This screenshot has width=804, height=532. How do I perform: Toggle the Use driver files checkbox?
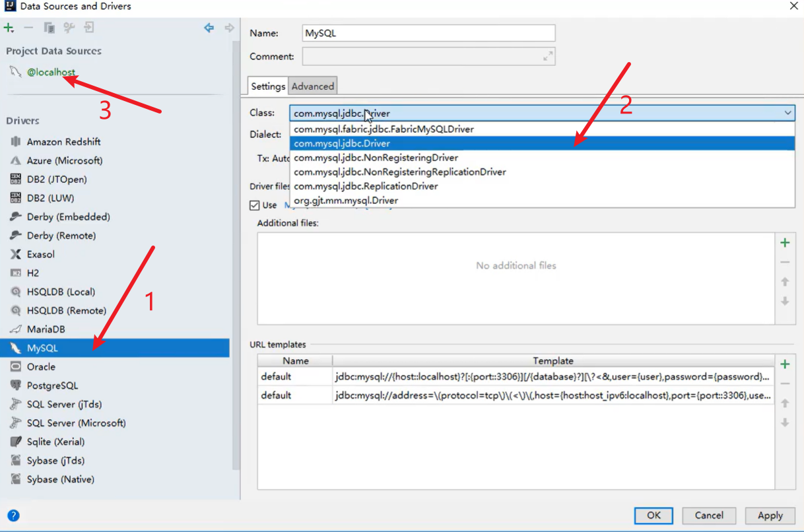255,205
